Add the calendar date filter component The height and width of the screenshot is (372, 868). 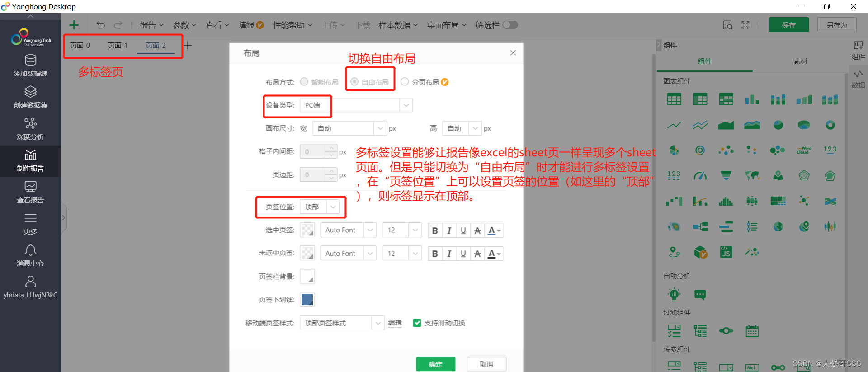[x=752, y=331]
